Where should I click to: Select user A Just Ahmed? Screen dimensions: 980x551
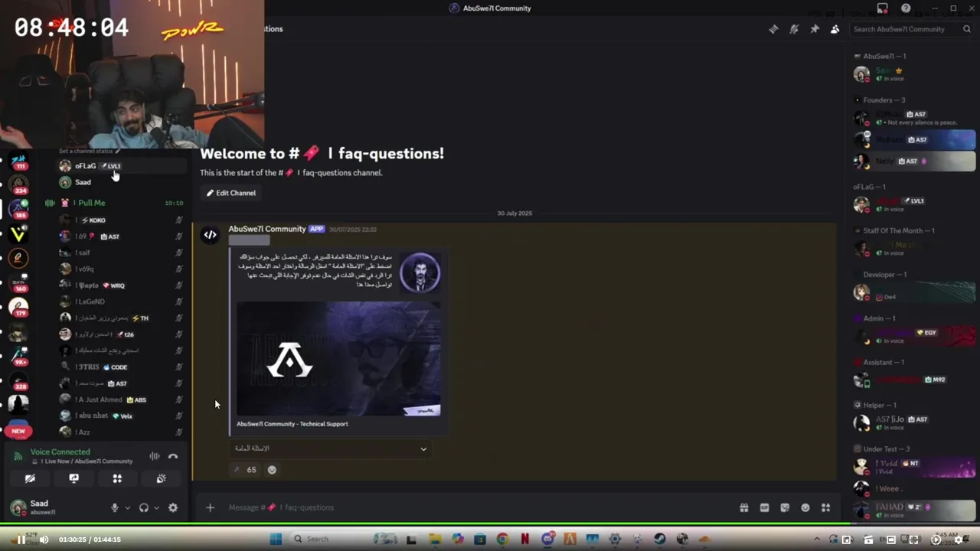tap(122, 399)
